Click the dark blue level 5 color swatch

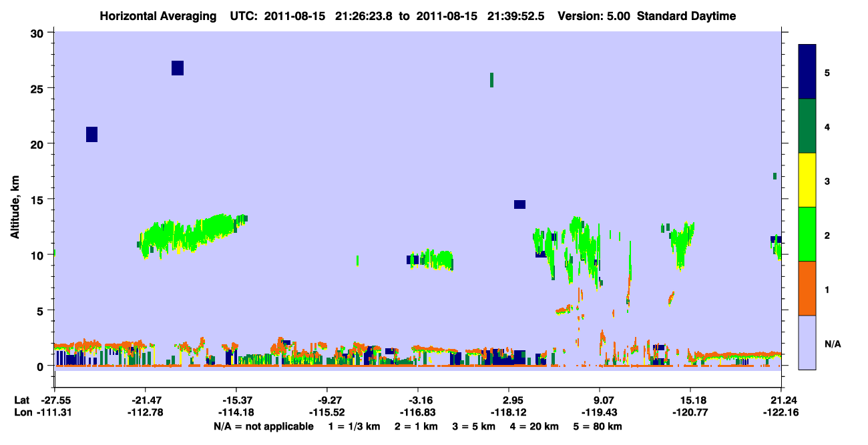(807, 71)
